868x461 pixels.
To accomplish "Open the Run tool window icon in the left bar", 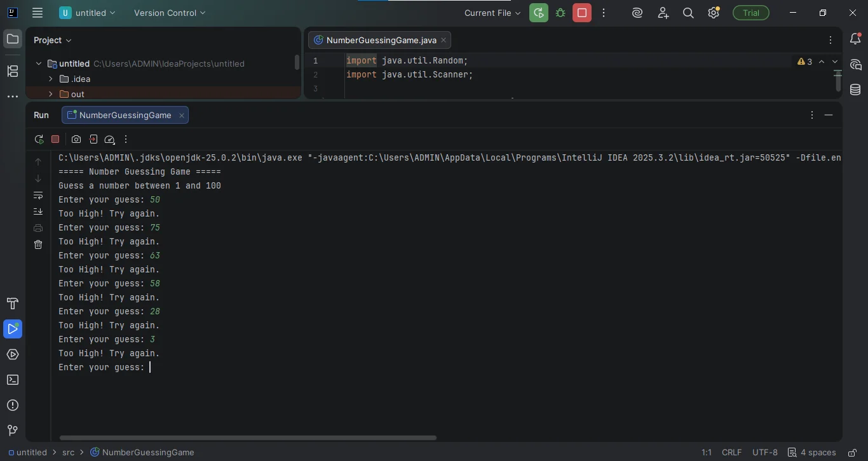I will tap(13, 329).
